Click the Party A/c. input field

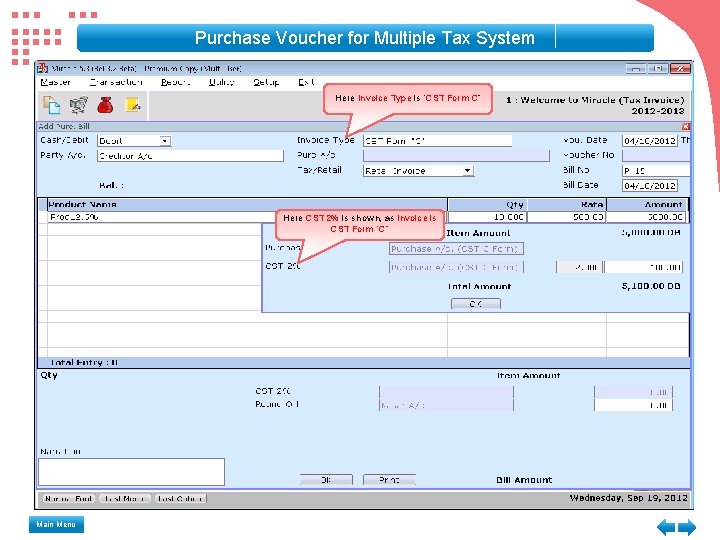(190, 156)
